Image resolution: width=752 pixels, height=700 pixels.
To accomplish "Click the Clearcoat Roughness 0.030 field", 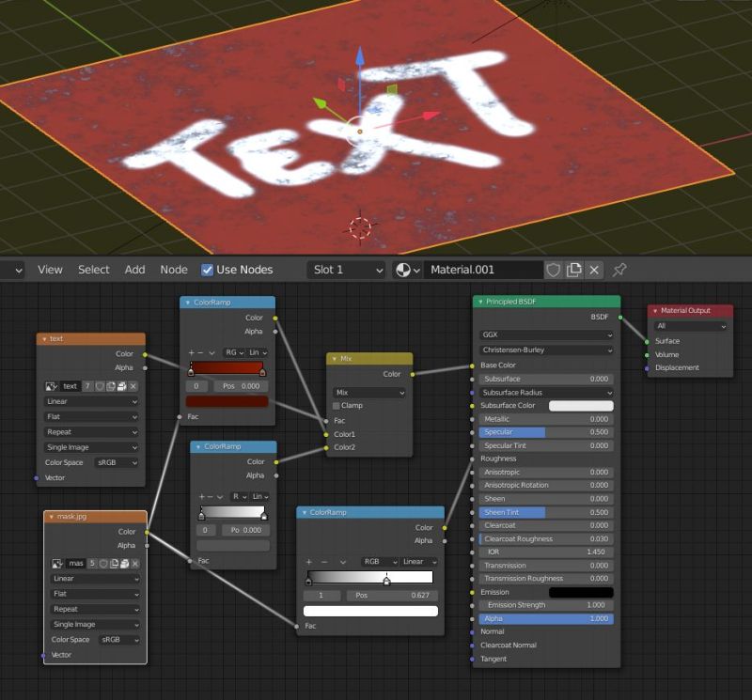I will coord(546,539).
